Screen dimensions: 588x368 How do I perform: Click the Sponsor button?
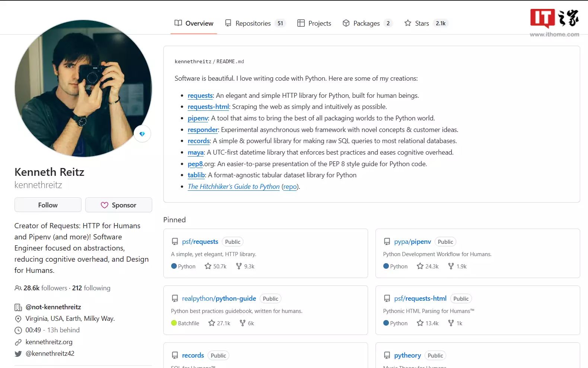(x=119, y=205)
